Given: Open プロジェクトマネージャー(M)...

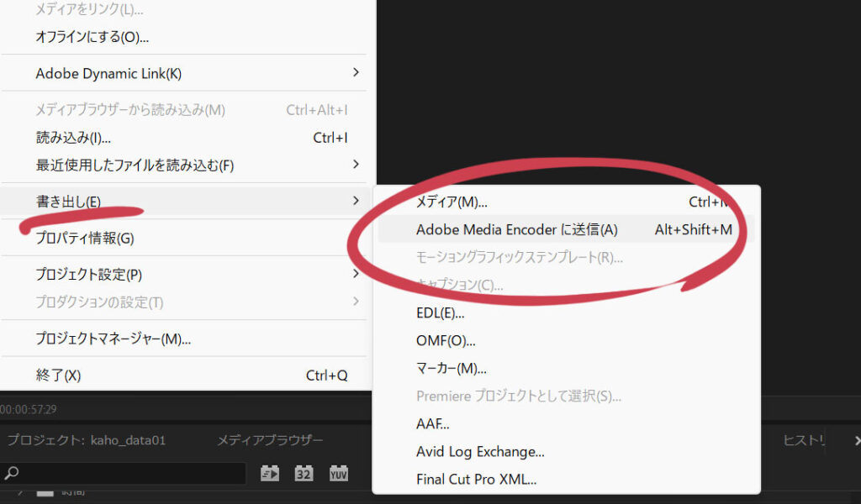Looking at the screenshot, I should 113,339.
